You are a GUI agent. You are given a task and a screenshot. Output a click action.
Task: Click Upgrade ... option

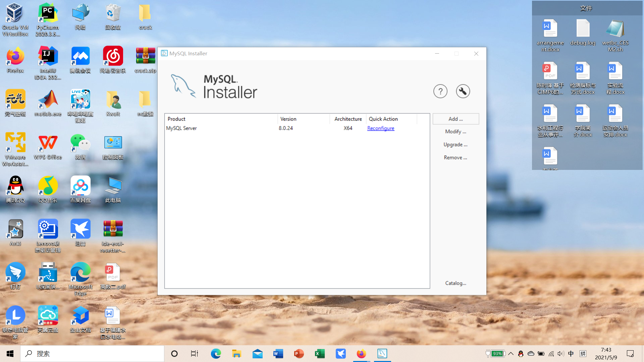click(455, 145)
